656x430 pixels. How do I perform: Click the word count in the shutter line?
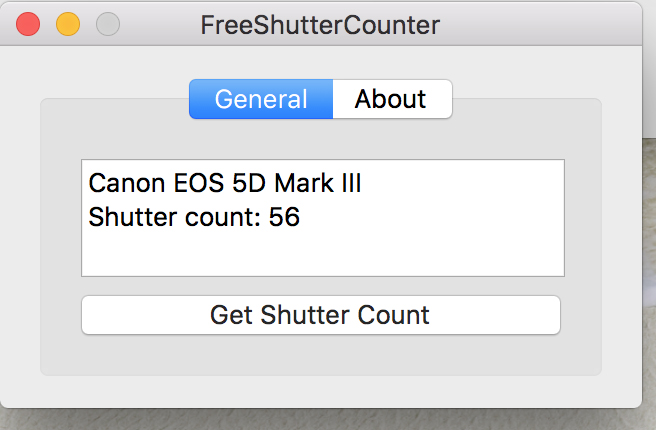(x=217, y=218)
